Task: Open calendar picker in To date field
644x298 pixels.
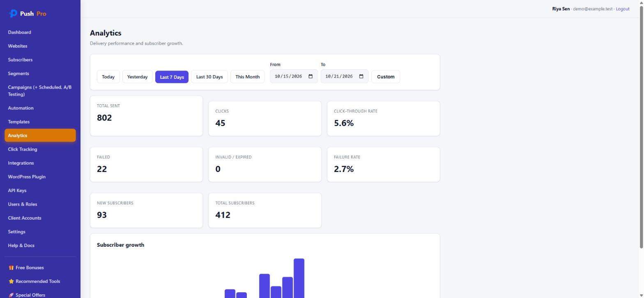Action: [361, 76]
